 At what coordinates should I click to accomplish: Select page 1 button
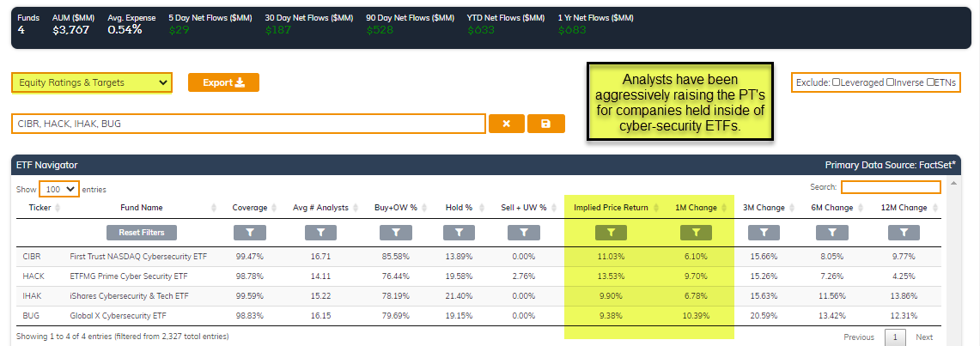[895, 337]
